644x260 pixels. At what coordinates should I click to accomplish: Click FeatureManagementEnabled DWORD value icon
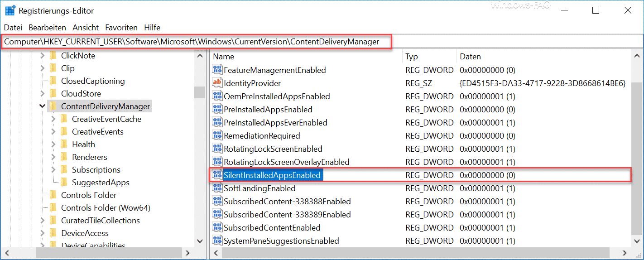(x=217, y=70)
